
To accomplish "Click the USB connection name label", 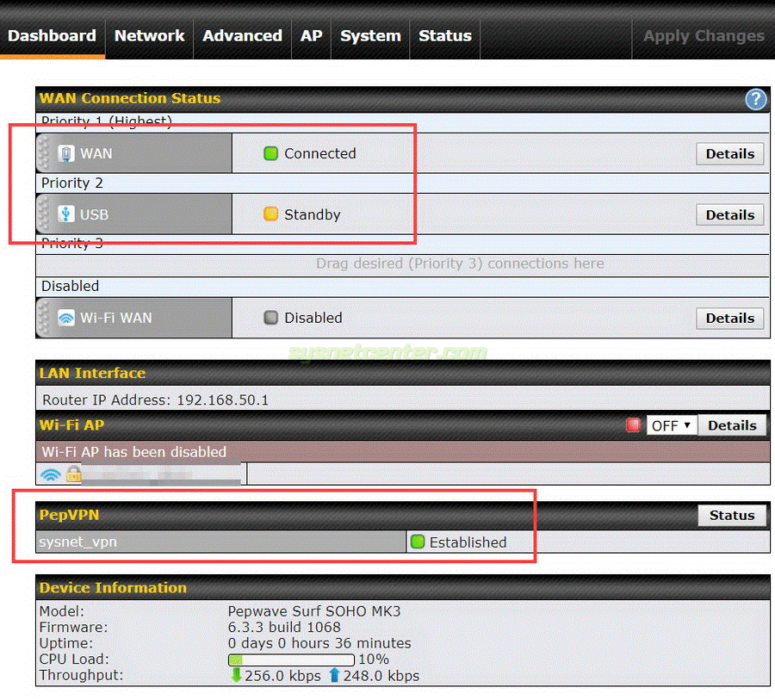I will tap(95, 214).
